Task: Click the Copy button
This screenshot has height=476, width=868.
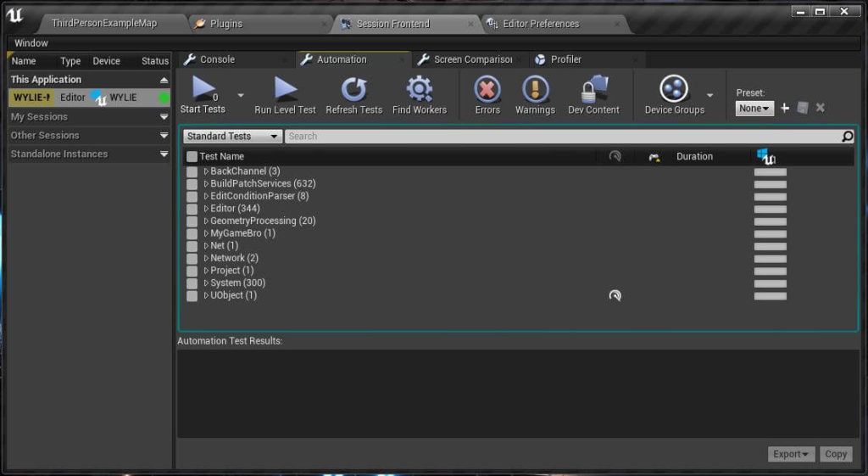Action: point(835,455)
